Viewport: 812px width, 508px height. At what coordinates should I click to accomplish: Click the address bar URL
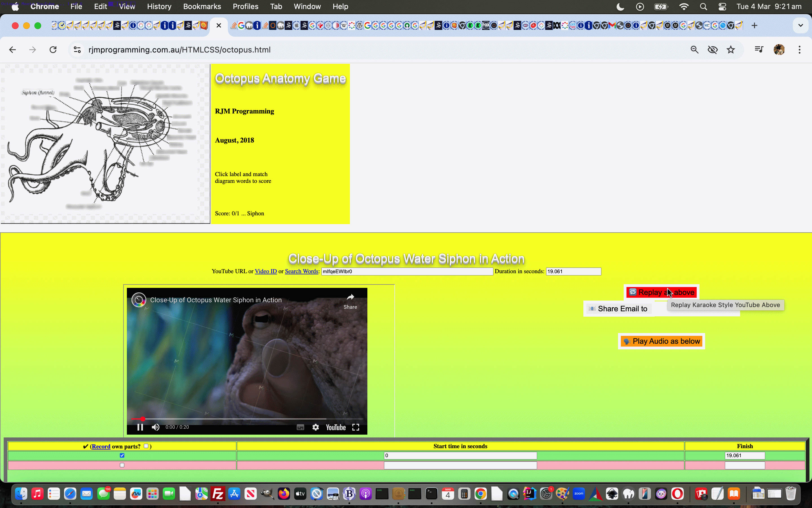(179, 50)
